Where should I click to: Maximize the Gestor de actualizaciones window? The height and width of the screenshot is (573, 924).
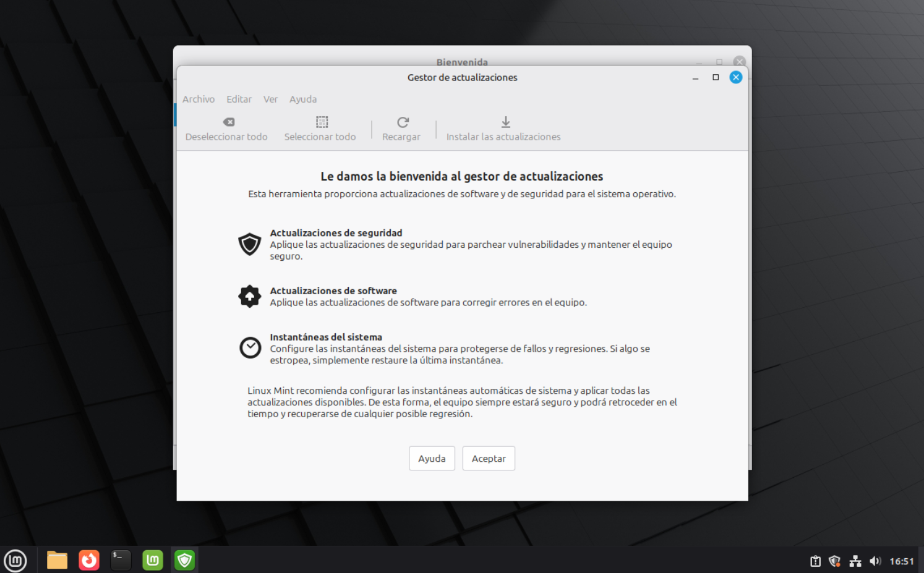(716, 77)
